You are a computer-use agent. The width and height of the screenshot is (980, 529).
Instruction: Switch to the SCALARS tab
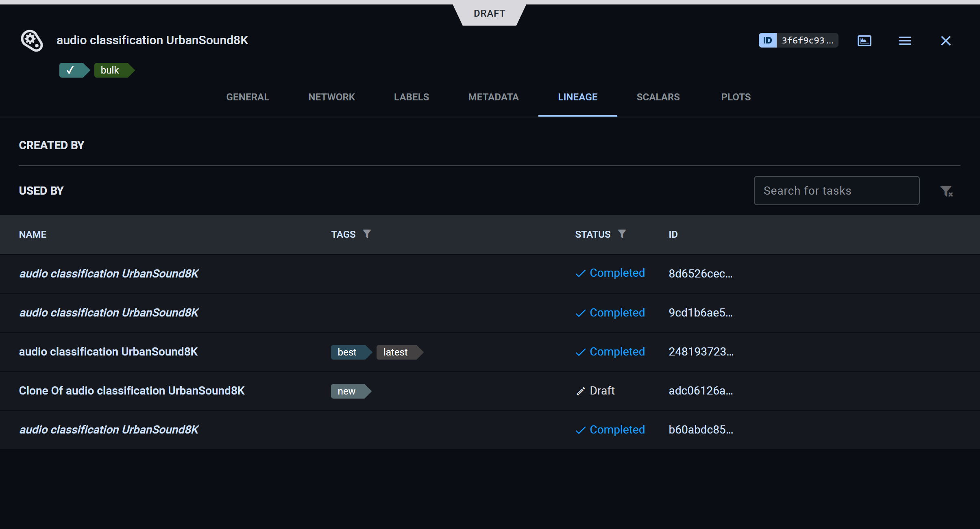click(658, 96)
